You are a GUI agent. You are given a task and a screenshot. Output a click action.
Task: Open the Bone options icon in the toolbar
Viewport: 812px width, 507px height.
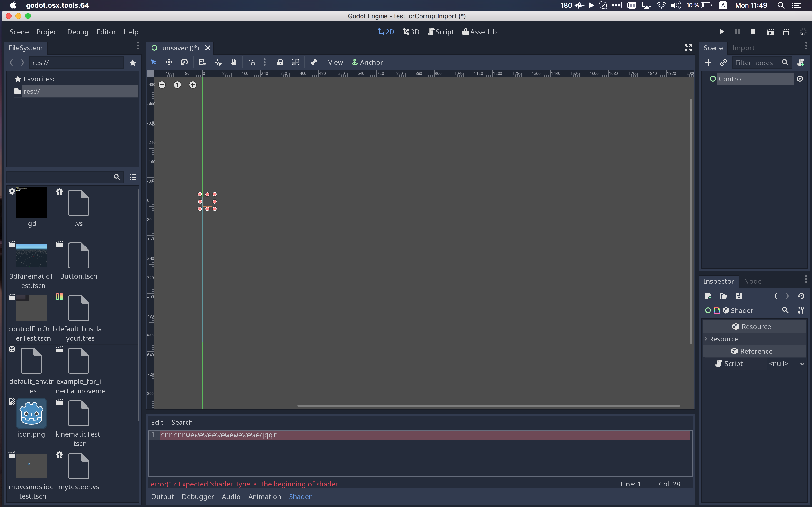pos(313,62)
